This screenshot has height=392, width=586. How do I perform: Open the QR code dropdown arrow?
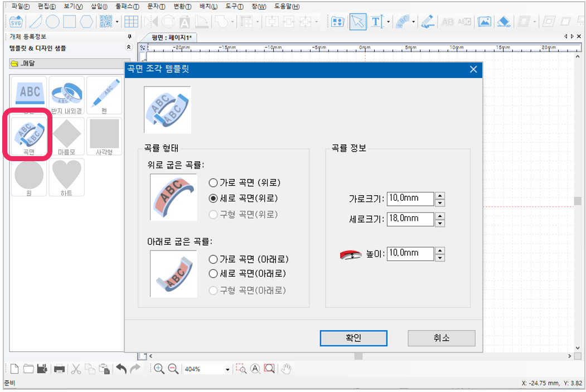click(x=117, y=22)
